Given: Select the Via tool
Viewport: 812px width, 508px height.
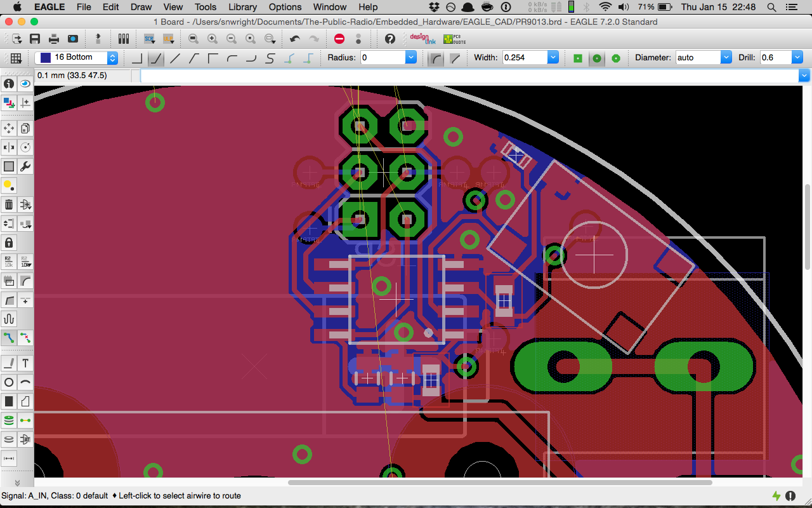Looking at the screenshot, I should [9, 420].
